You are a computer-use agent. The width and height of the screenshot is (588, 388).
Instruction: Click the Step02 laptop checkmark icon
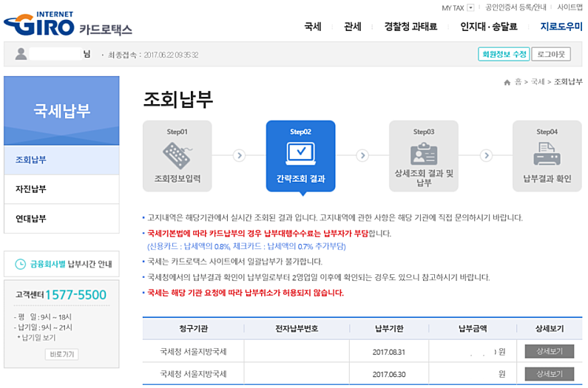click(x=300, y=153)
